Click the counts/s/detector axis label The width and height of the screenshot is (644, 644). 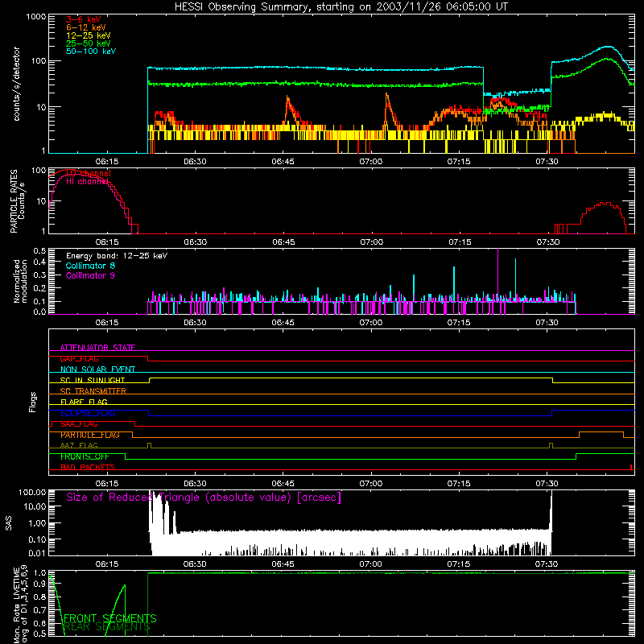click(16, 84)
